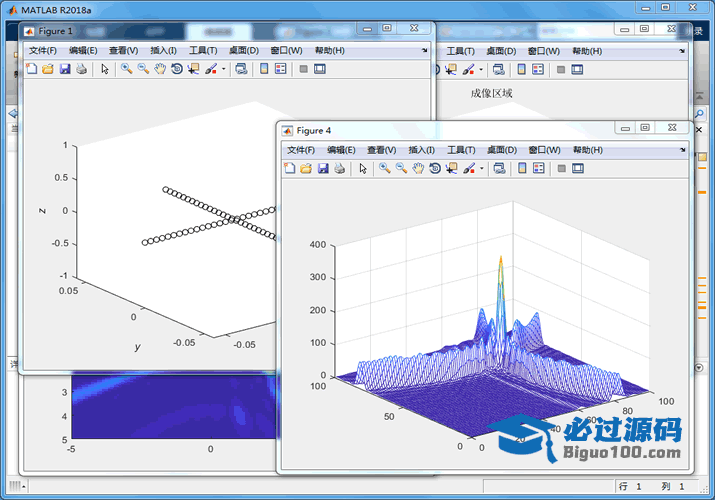This screenshot has height=500, width=715.
Task: Open 工具(T) menu in background figure window
Action: 460,51
